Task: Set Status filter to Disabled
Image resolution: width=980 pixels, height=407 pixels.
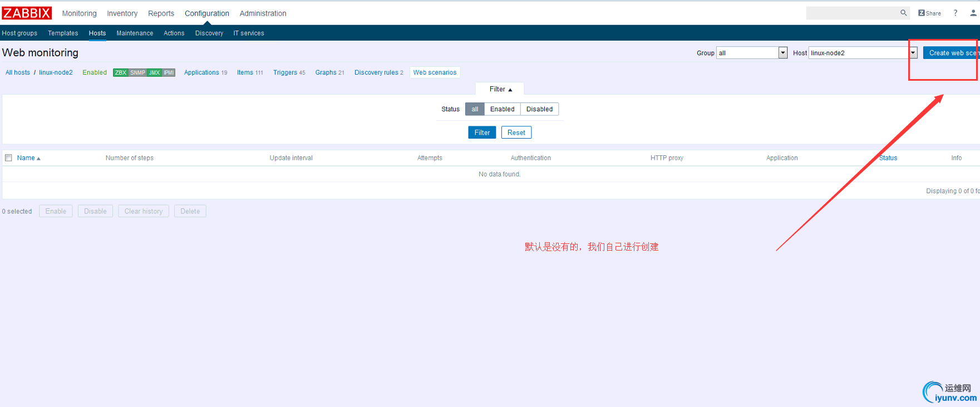Action: [x=539, y=109]
